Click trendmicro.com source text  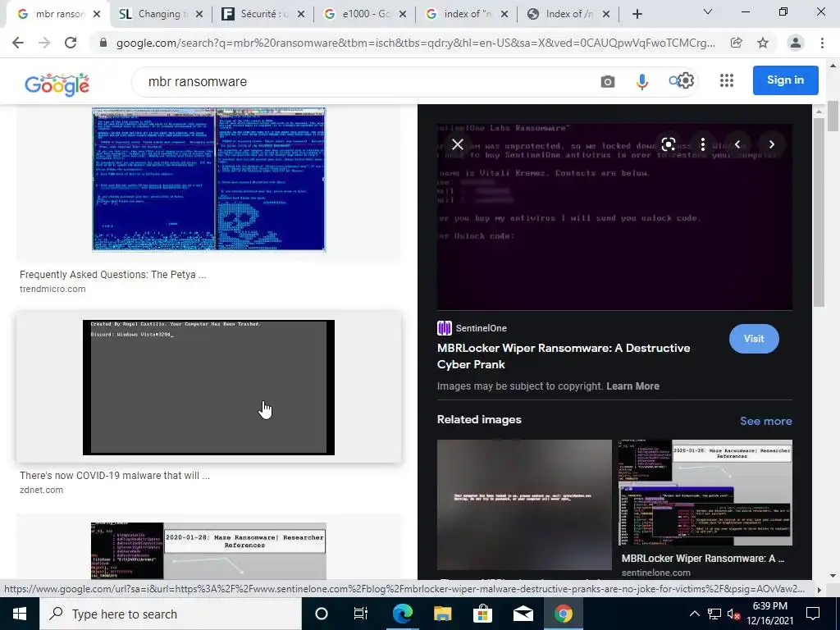(x=52, y=289)
